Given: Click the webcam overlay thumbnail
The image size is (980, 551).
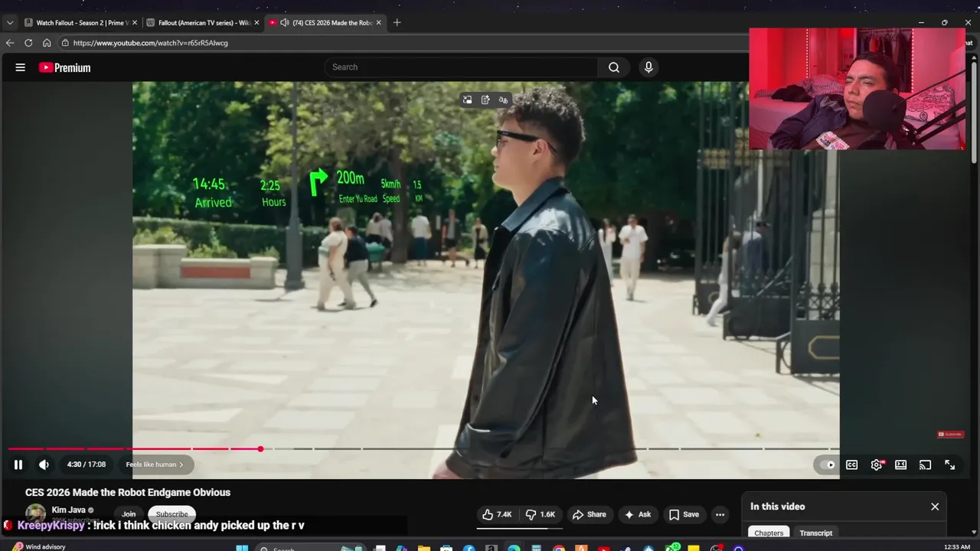Looking at the screenshot, I should tap(857, 89).
